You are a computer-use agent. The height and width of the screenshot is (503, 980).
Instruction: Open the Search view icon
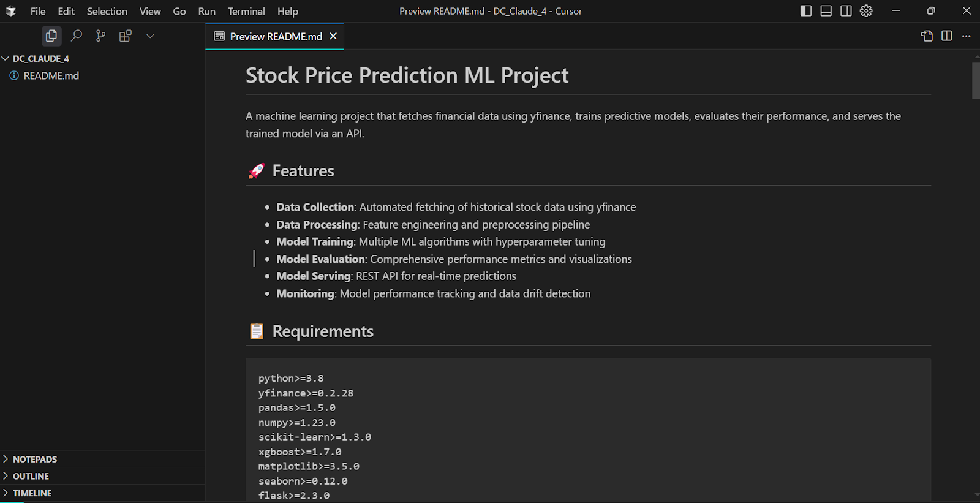tap(77, 36)
